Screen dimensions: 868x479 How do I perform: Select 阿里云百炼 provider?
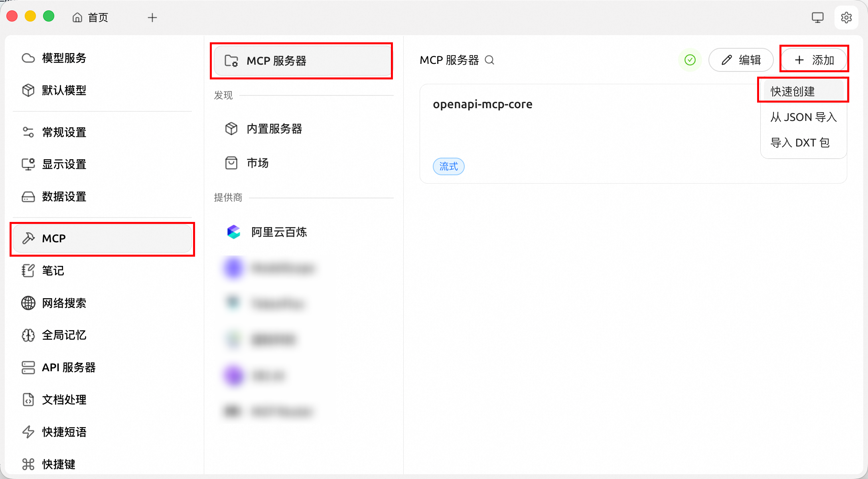tap(278, 232)
